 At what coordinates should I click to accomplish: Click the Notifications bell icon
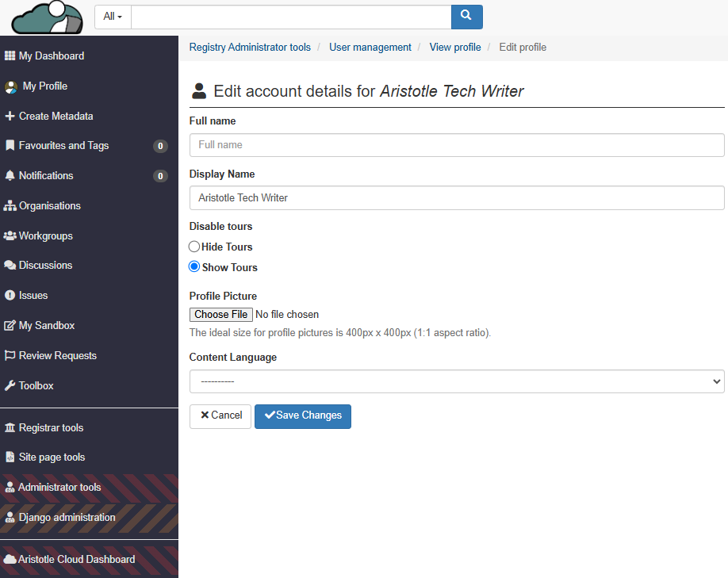10,176
